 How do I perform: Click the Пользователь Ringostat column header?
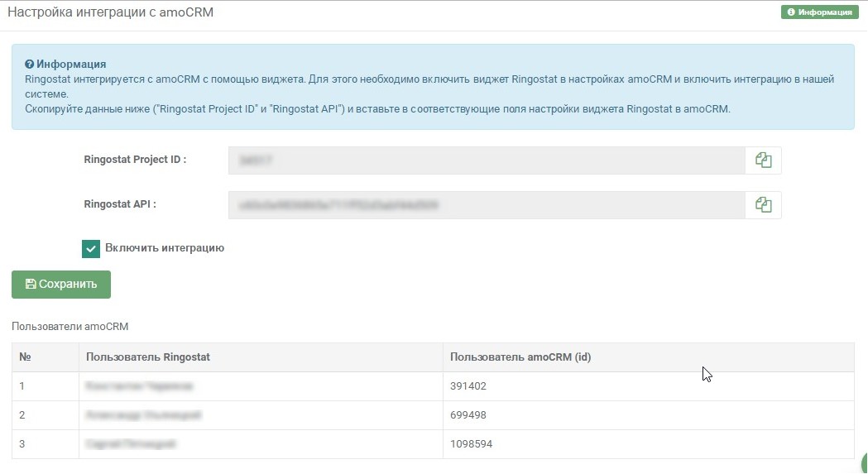tap(261, 357)
